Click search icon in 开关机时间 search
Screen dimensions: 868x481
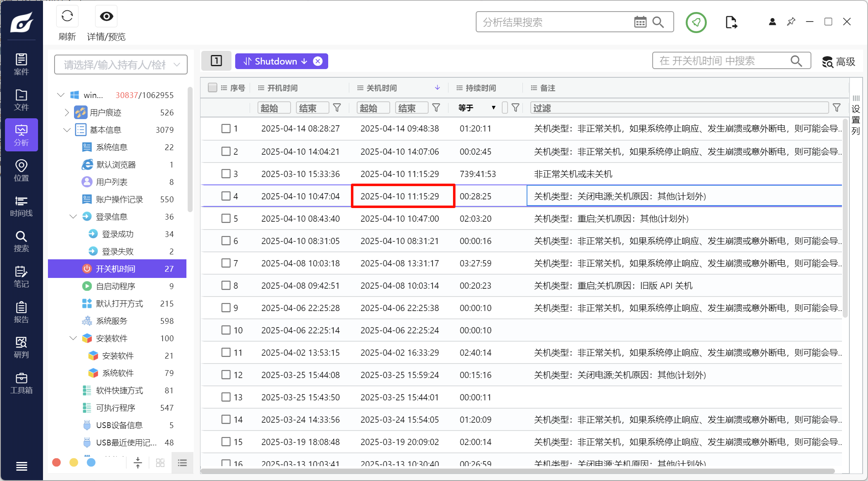tap(796, 61)
